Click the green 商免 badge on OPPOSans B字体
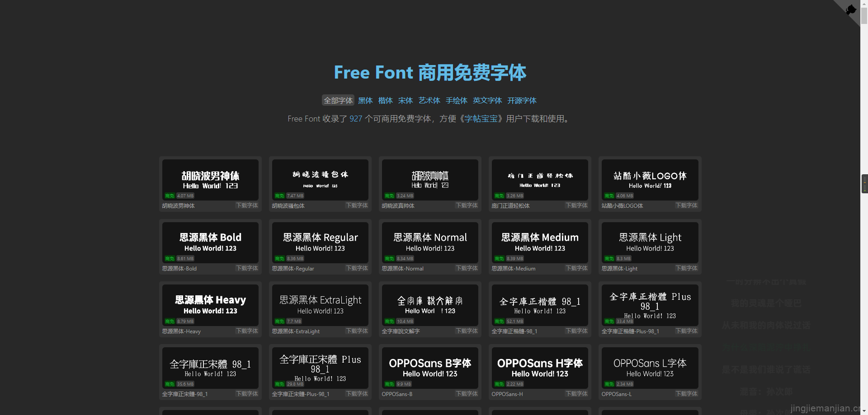Viewport: 868px width, 415px height. [x=389, y=384]
